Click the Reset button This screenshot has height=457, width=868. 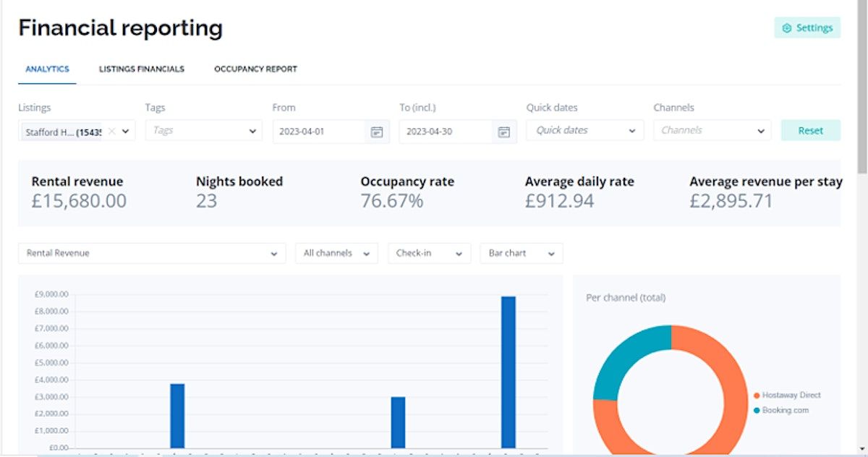[810, 131]
